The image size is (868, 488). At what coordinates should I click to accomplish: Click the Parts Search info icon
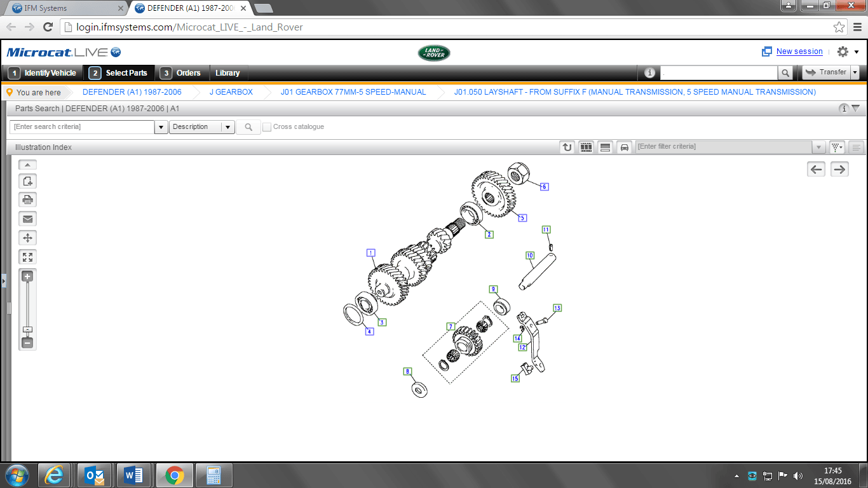[x=844, y=109]
